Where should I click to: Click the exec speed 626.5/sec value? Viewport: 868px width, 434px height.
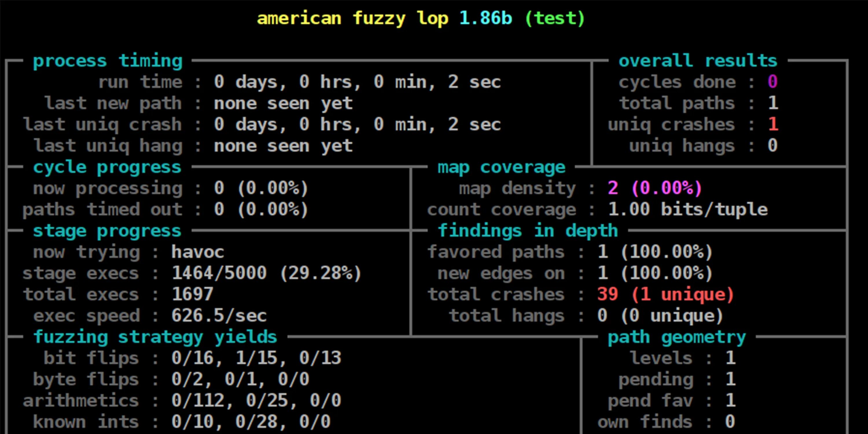[x=219, y=316]
